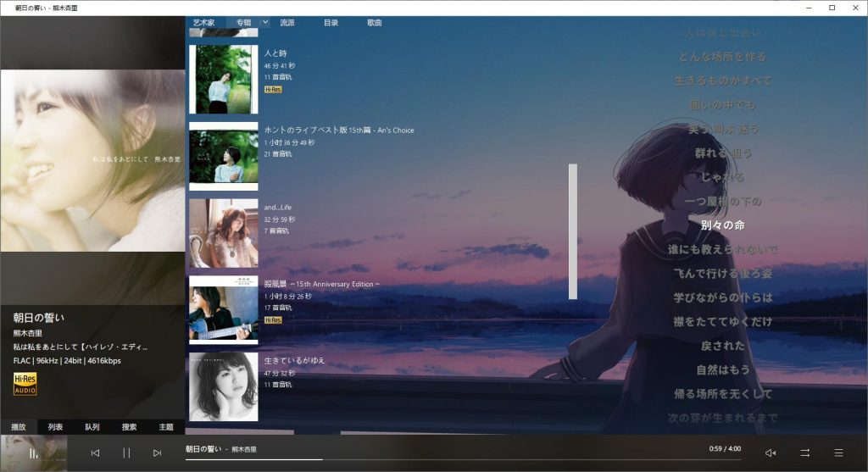Click the Hi-Res AUDIO logo in left panel
868x472 pixels.
pos(25,384)
